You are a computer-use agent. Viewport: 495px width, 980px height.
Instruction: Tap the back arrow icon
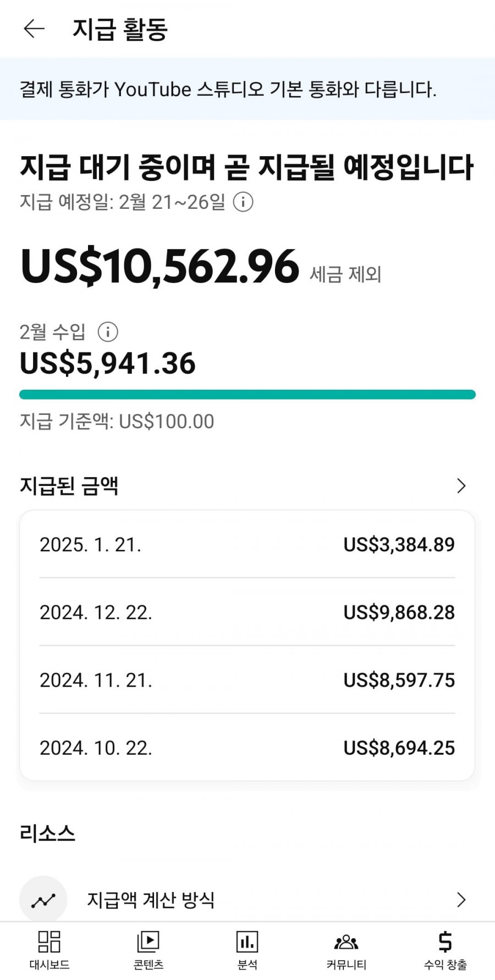(x=34, y=29)
